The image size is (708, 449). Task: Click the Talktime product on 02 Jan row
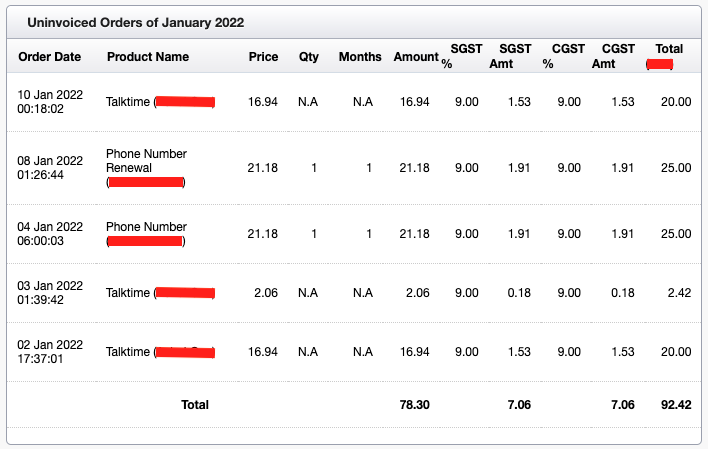click(128, 352)
